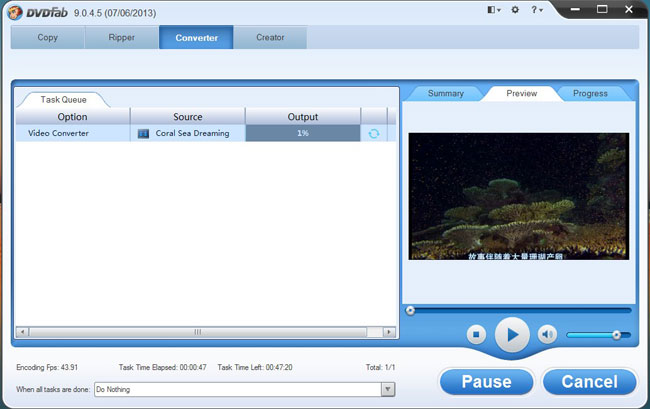
Task: Expand the help question mark menu
Action: [537, 10]
